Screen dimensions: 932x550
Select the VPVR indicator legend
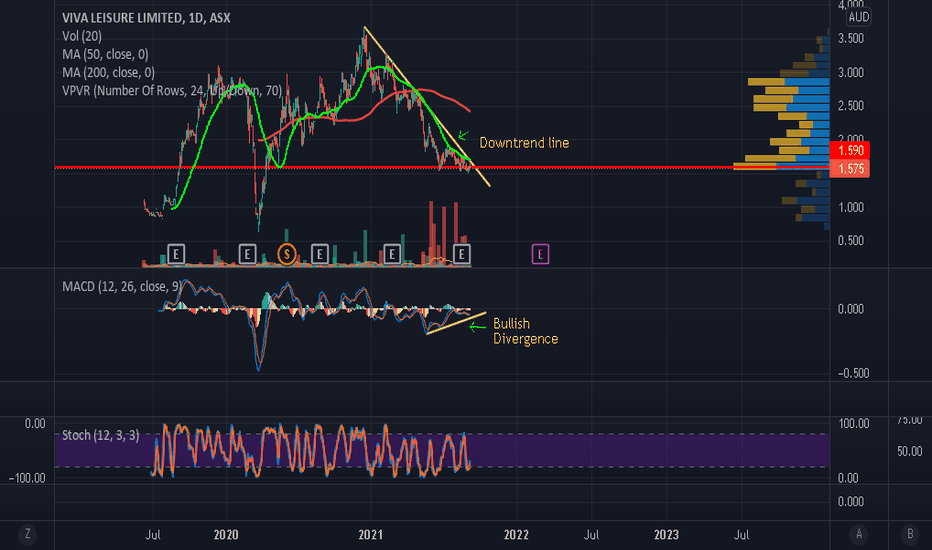172,91
